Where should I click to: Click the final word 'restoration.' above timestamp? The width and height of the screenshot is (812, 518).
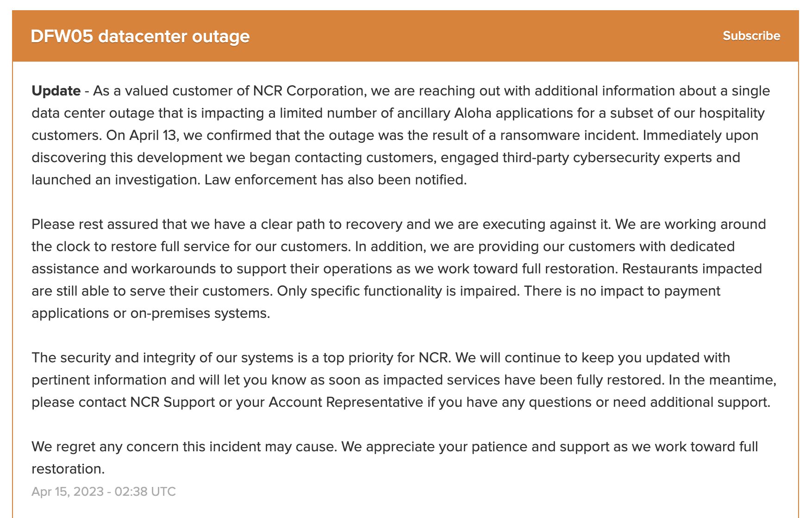click(x=68, y=469)
